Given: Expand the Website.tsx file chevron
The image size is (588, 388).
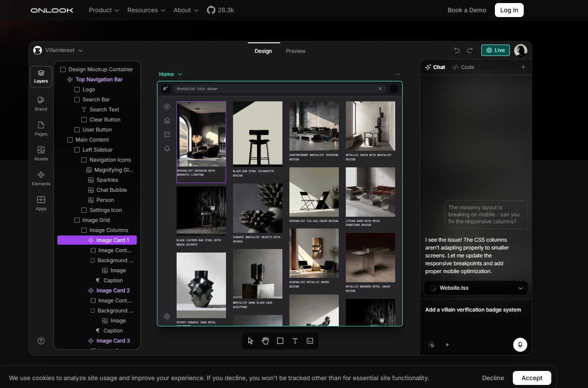Looking at the screenshot, I should click(x=521, y=288).
